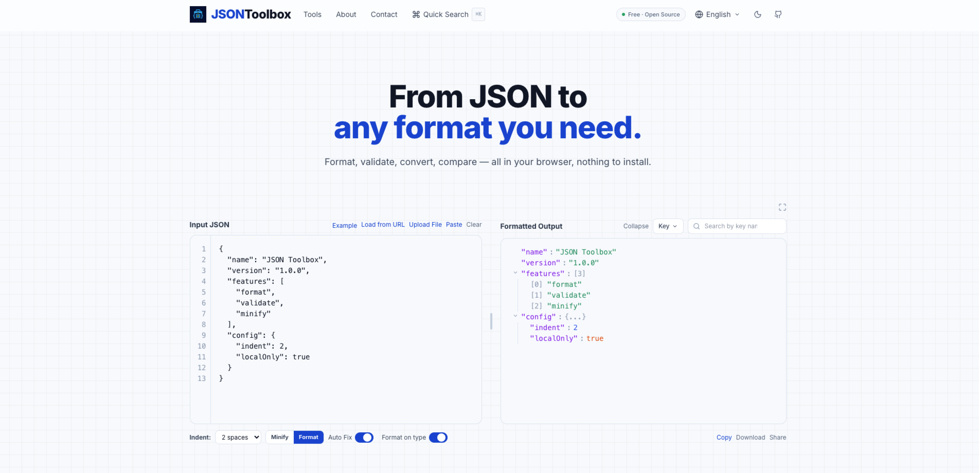Open Quick Search

click(x=448, y=14)
